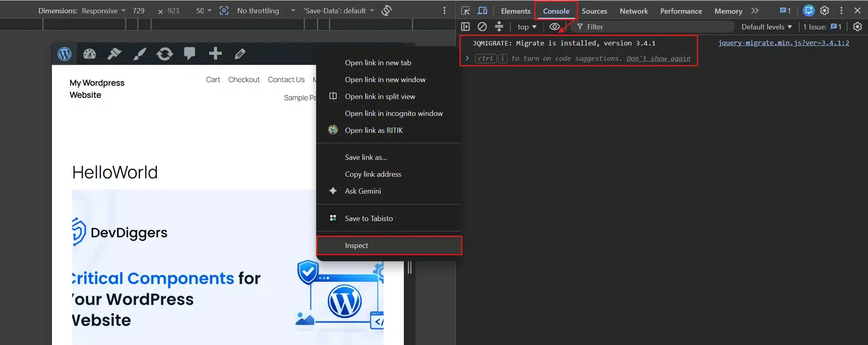Open the jquery-migrate.min.js source link
The image size is (868, 345).
coord(784,43)
